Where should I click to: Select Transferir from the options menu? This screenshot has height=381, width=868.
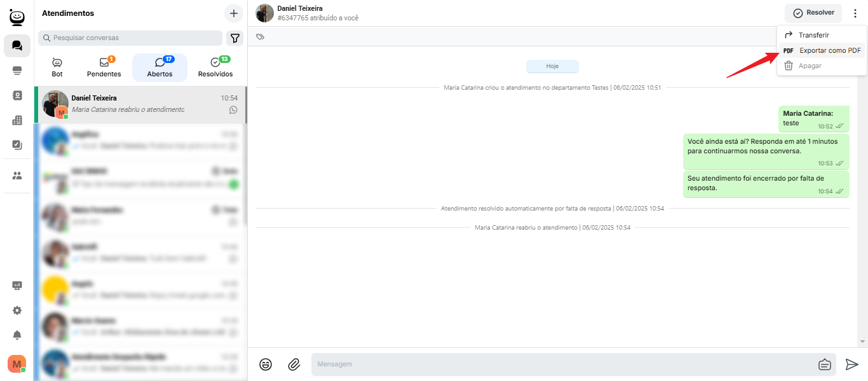[x=813, y=35]
